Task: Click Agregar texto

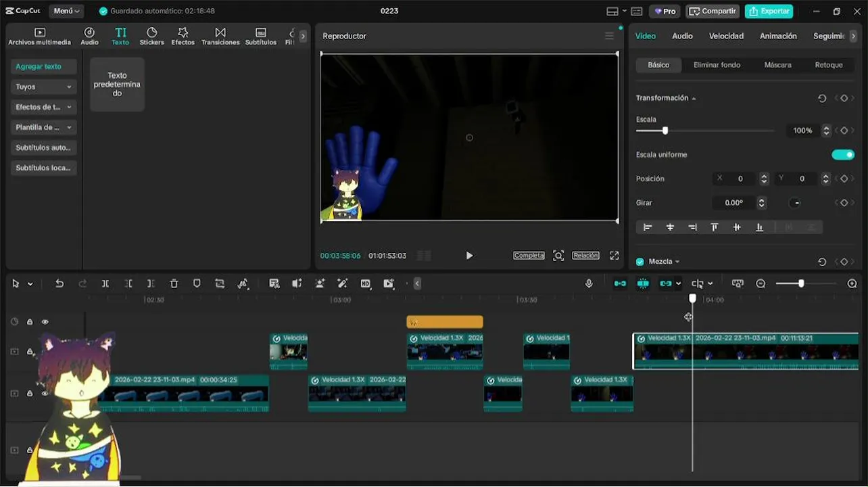Action: (x=44, y=66)
